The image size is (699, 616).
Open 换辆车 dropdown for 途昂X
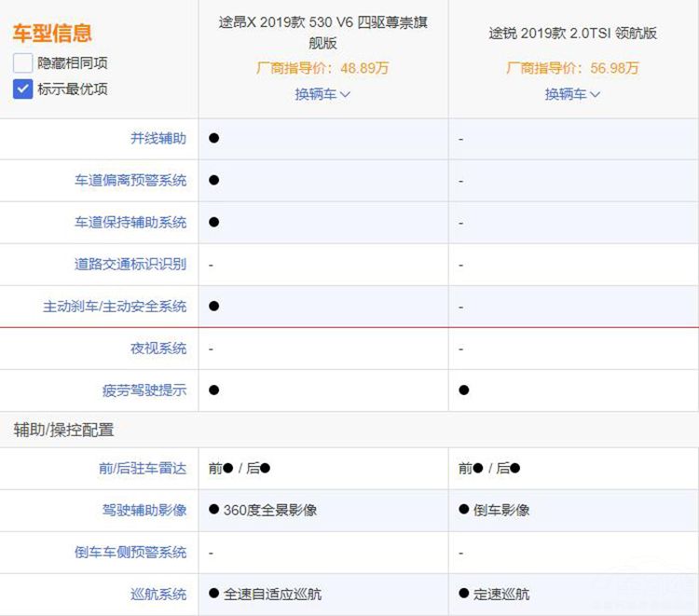pos(322,94)
